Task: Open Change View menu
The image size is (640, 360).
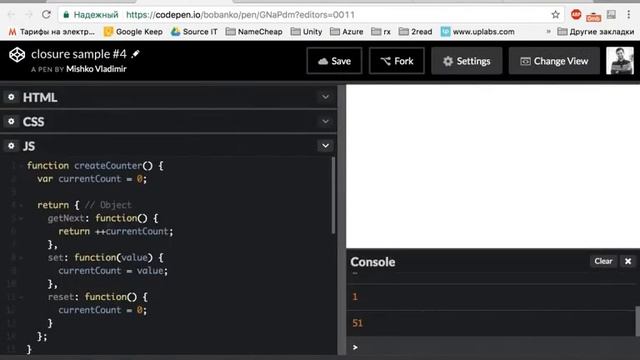Action: [x=554, y=61]
